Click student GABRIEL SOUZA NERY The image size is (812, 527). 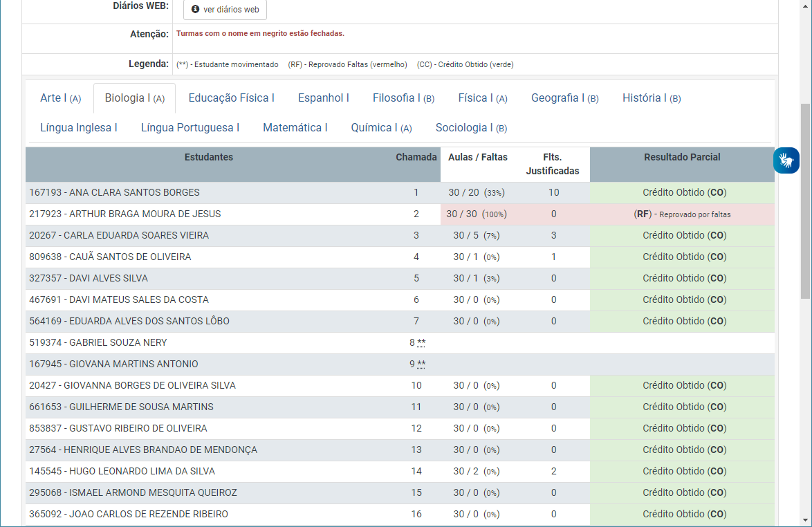(x=98, y=343)
